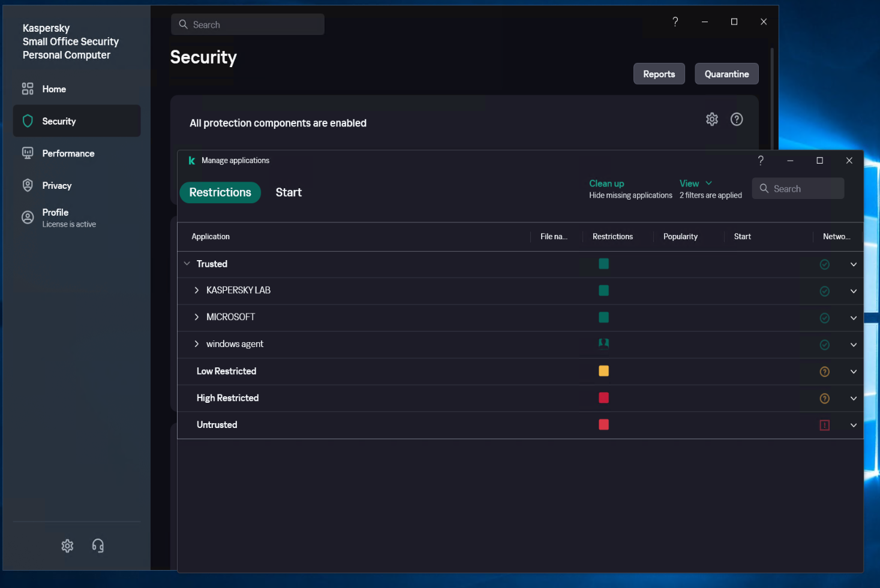880x588 pixels.
Task: Open network dropdown for MICROSOFT row
Action: [854, 318]
